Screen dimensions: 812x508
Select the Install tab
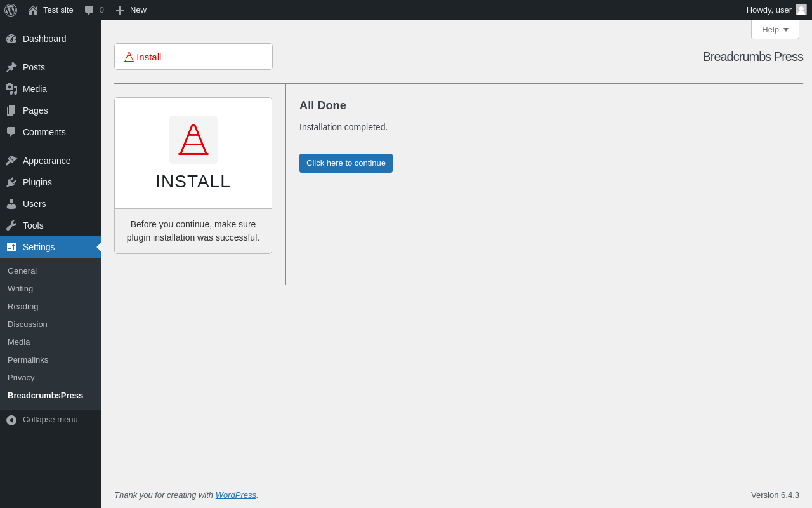(x=193, y=57)
